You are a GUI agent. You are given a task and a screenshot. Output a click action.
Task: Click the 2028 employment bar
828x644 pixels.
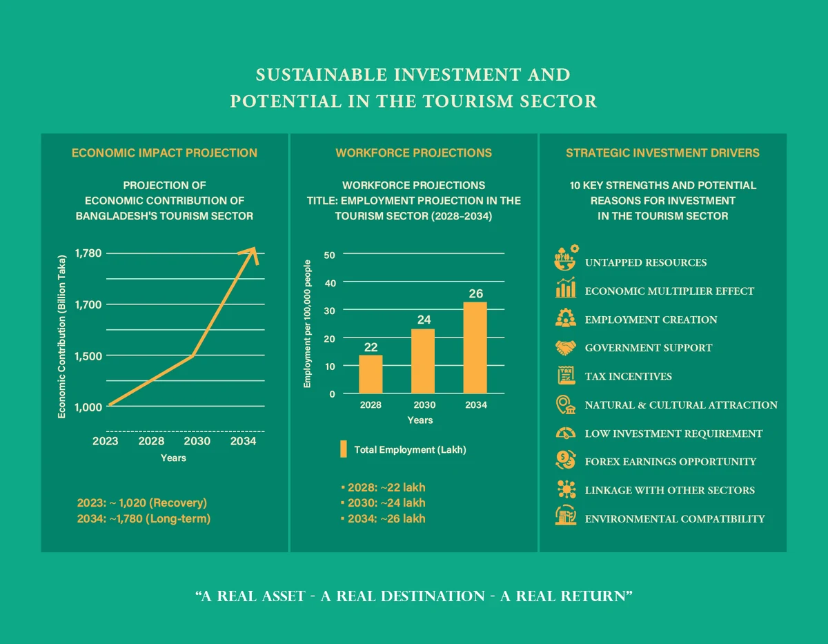(371, 374)
